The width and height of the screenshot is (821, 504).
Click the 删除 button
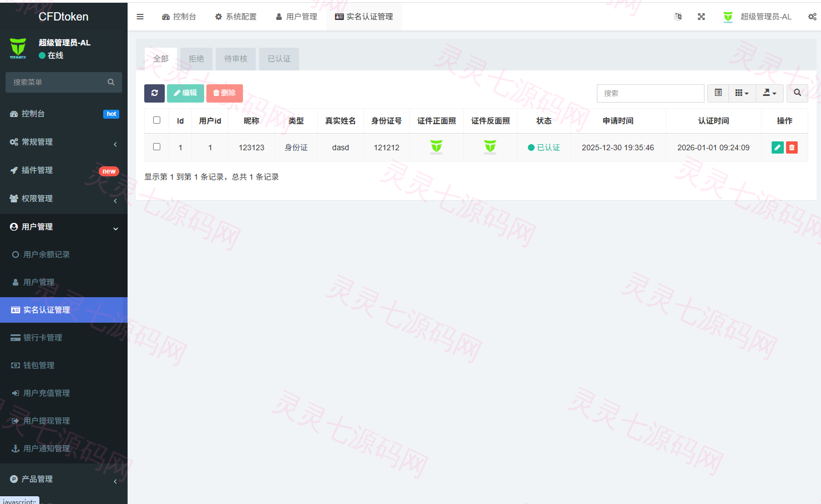[225, 93]
